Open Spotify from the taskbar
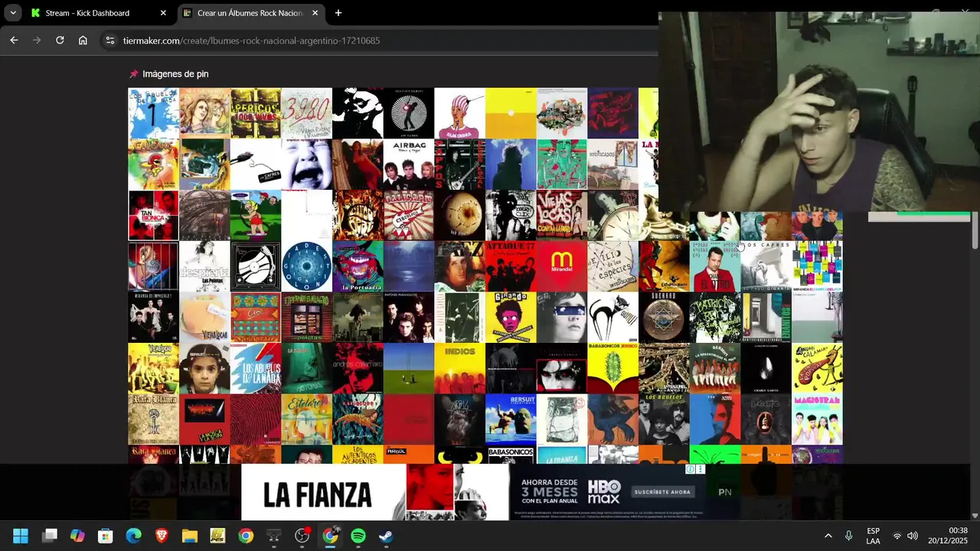This screenshot has height=551, width=980. (x=358, y=536)
